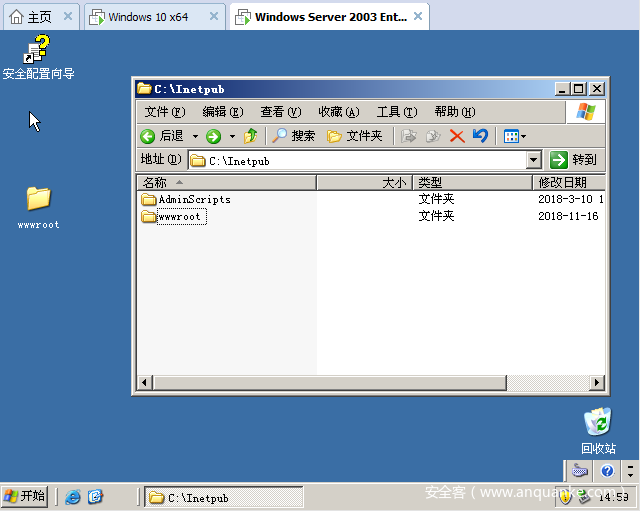The width and height of the screenshot is (641, 511).
Task: Click the 开始 Start button
Action: (x=25, y=496)
